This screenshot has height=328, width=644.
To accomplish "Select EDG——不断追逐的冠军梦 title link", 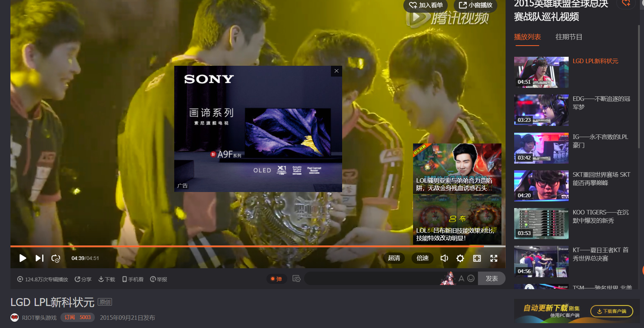I will point(601,103).
